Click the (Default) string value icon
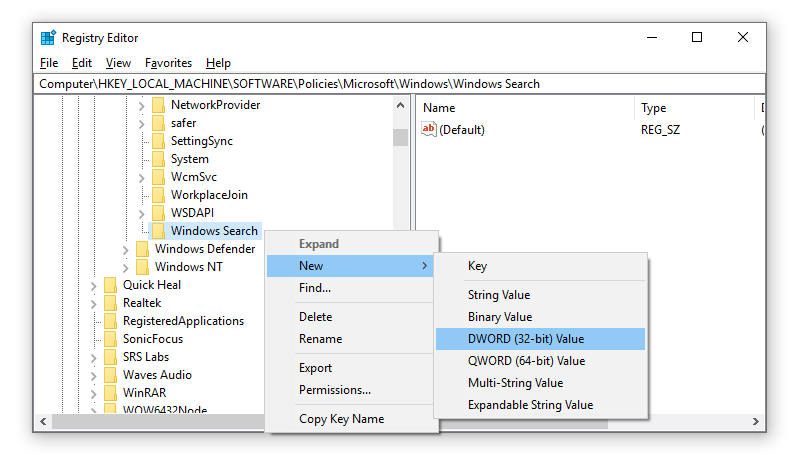The height and width of the screenshot is (465, 803). pyautogui.click(x=429, y=129)
